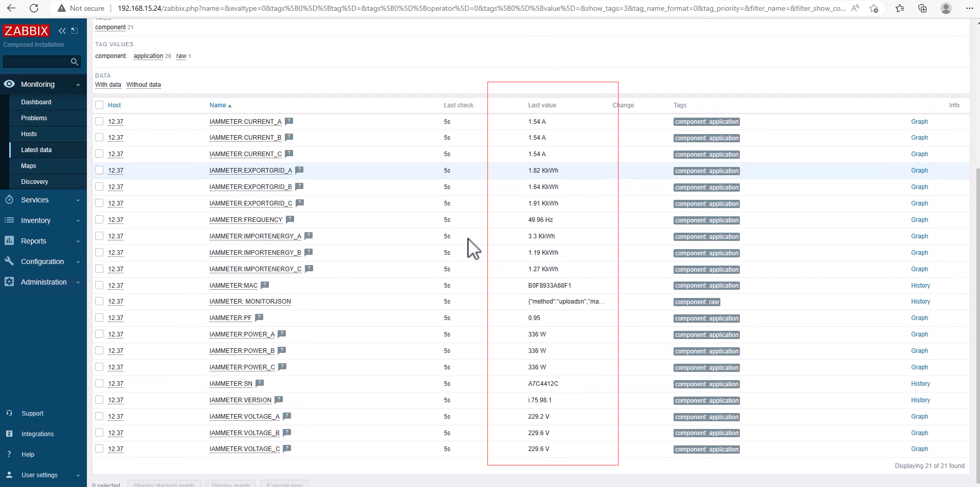The image size is (980, 487).
Task: Click the question icon beside IAMMETER:MAC
Action: [x=264, y=285]
